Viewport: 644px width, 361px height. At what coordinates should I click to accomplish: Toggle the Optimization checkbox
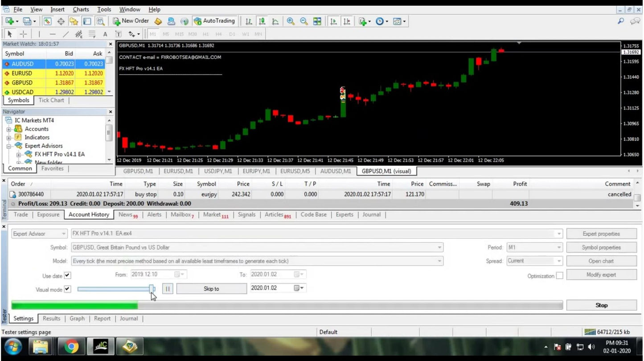[x=560, y=275]
